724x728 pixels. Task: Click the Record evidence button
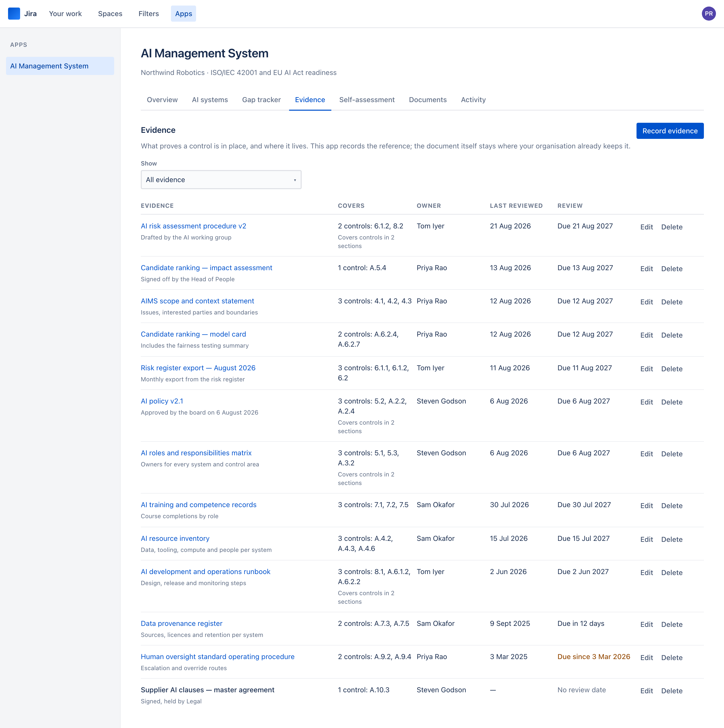coord(670,131)
